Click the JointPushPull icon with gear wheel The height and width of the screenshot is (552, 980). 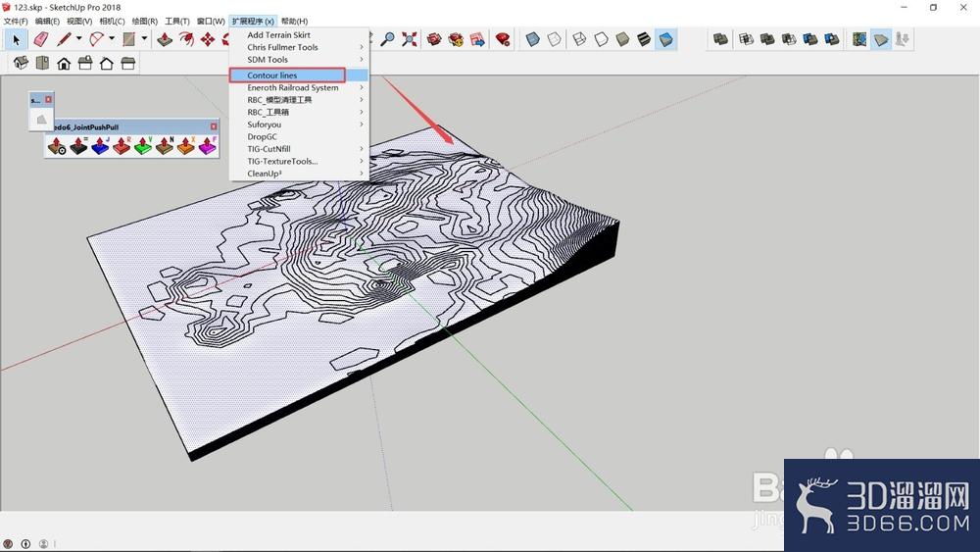tap(57, 146)
